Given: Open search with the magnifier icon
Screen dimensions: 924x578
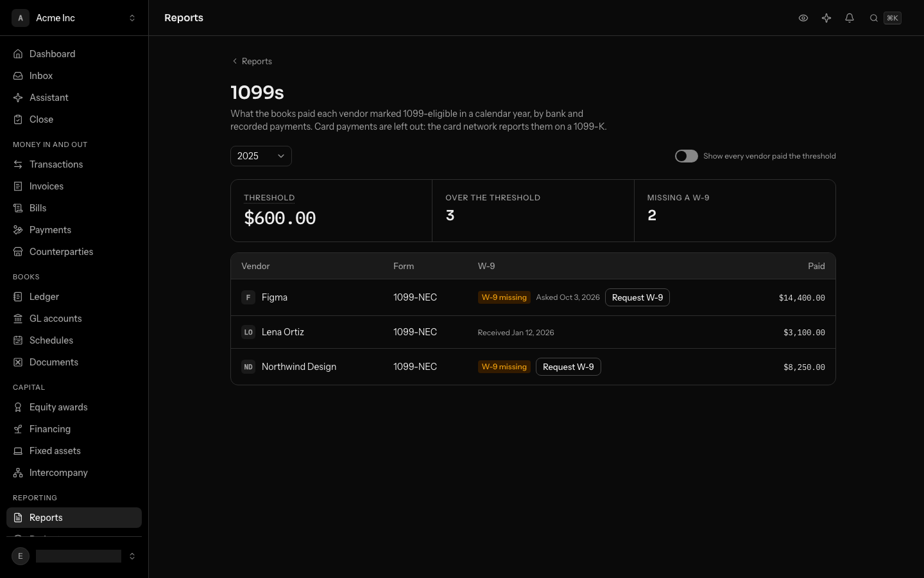Looking at the screenshot, I should coord(874,18).
